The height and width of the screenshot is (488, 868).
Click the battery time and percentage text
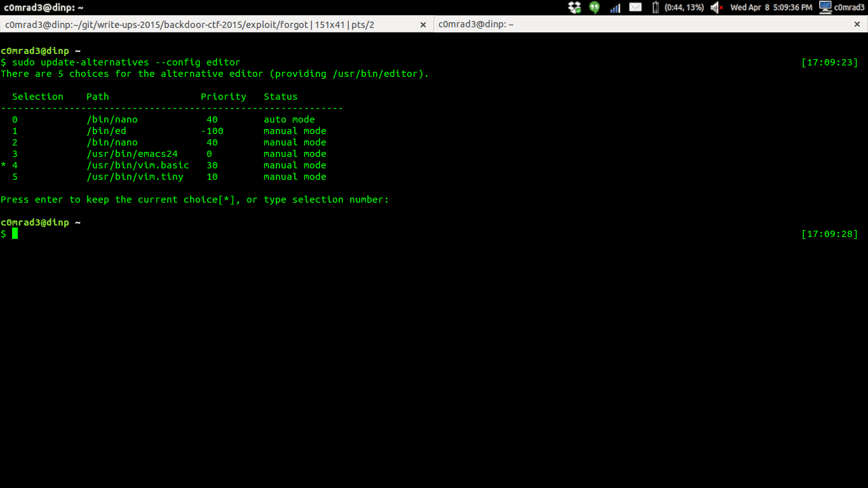(x=684, y=8)
